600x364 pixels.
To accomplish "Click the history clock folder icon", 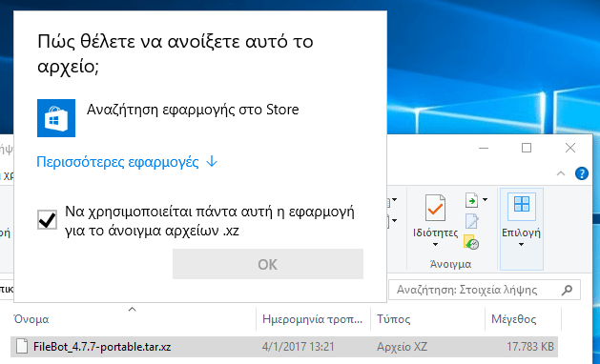I will 471,242.
